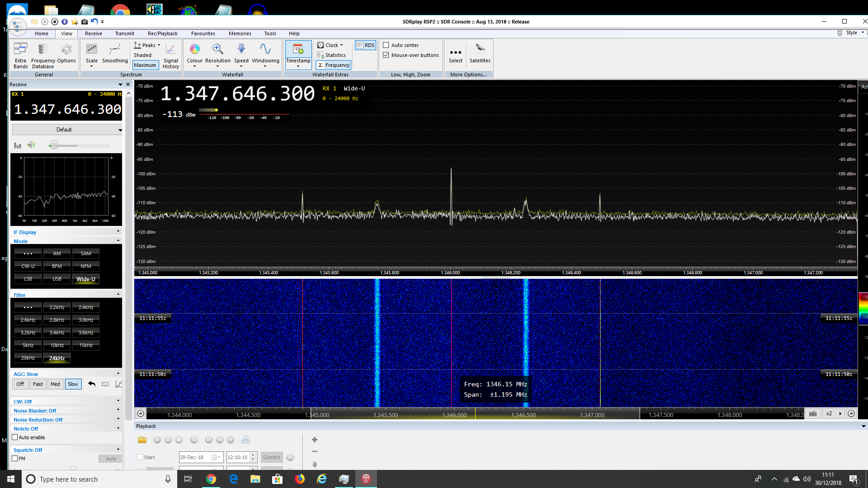The width and height of the screenshot is (868, 488).
Task: Click the Windows search box
Action: [99, 479]
